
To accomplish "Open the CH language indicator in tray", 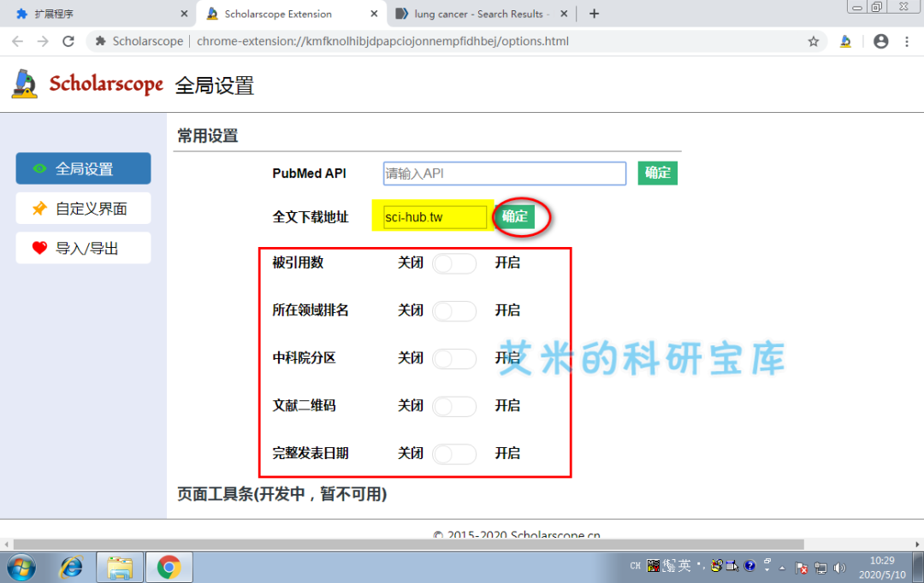I will 634,565.
